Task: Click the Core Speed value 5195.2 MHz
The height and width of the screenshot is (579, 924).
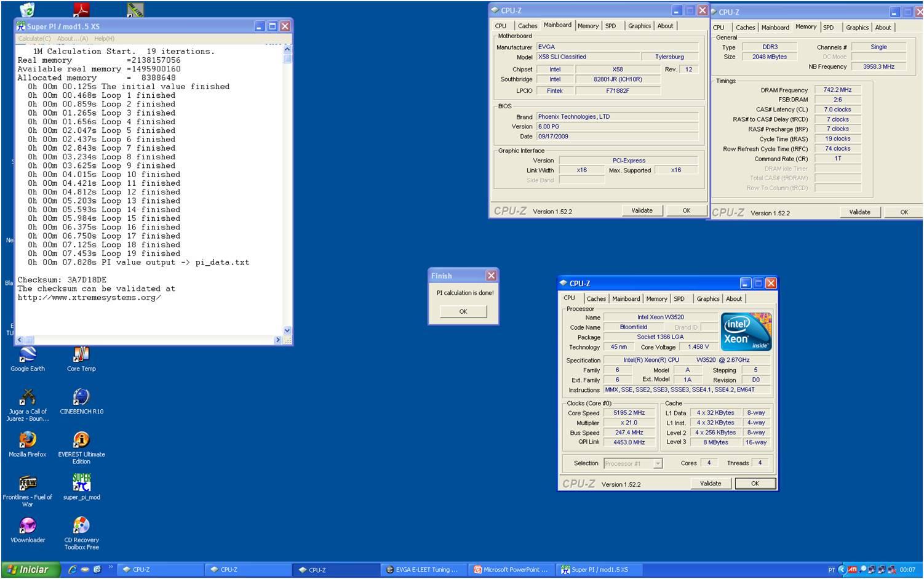Action: [x=629, y=413]
